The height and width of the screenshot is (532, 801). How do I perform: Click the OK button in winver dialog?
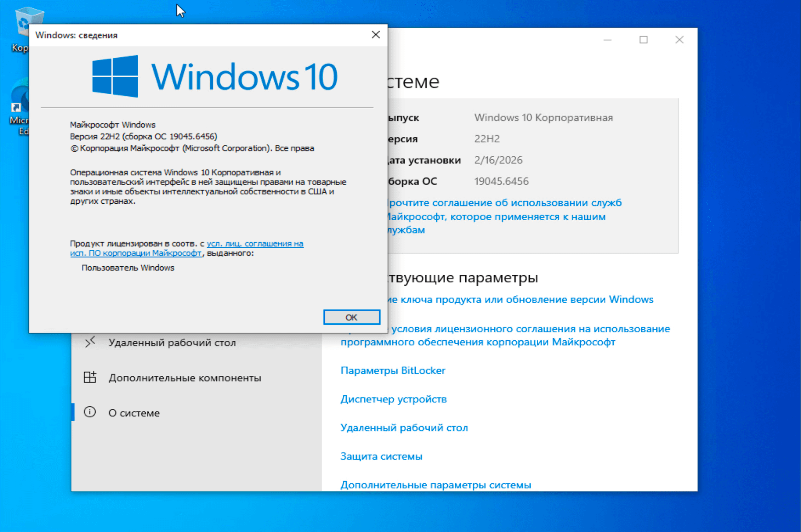click(351, 317)
